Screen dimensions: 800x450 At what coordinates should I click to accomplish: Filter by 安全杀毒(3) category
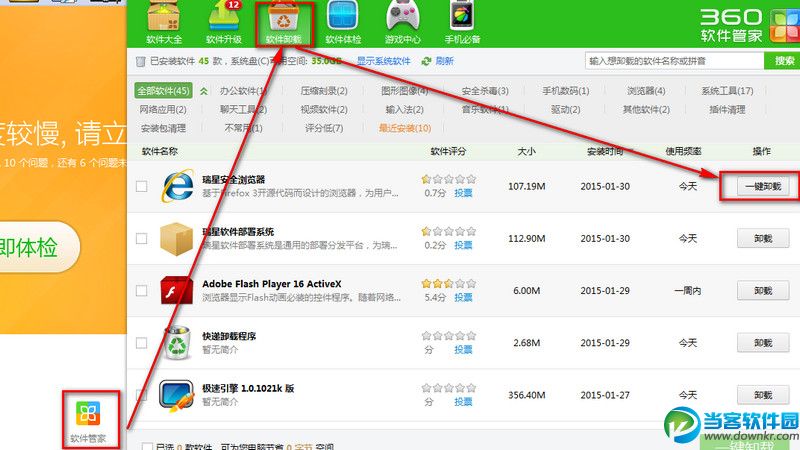coord(485,91)
